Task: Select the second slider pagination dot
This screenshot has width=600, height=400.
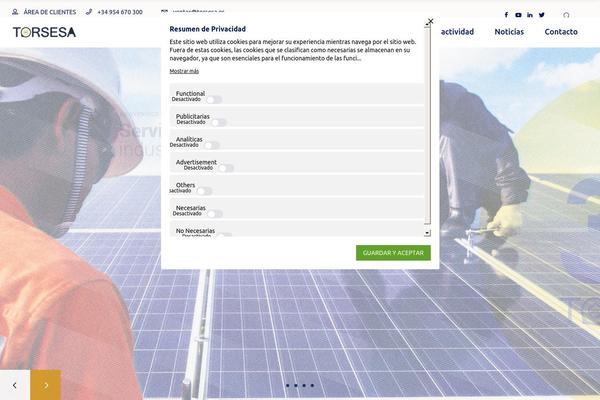Action: click(296, 385)
